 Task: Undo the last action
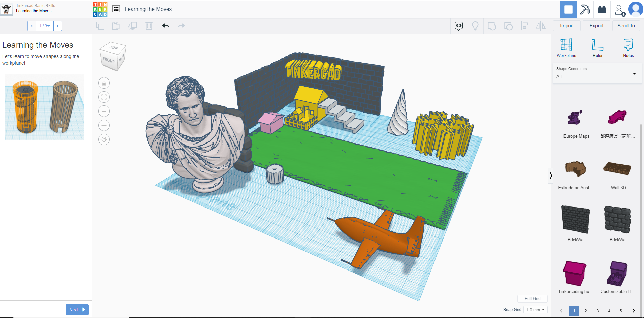[x=165, y=26]
